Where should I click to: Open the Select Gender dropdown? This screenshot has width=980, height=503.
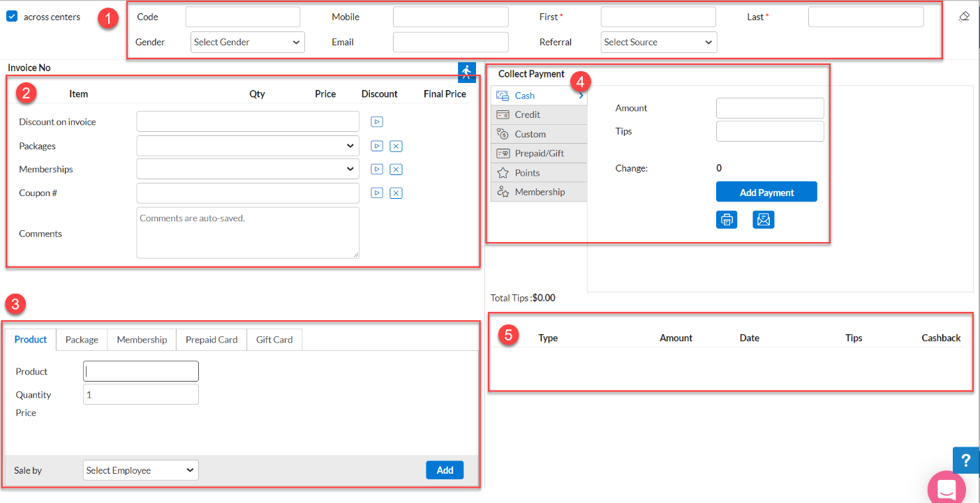click(248, 42)
